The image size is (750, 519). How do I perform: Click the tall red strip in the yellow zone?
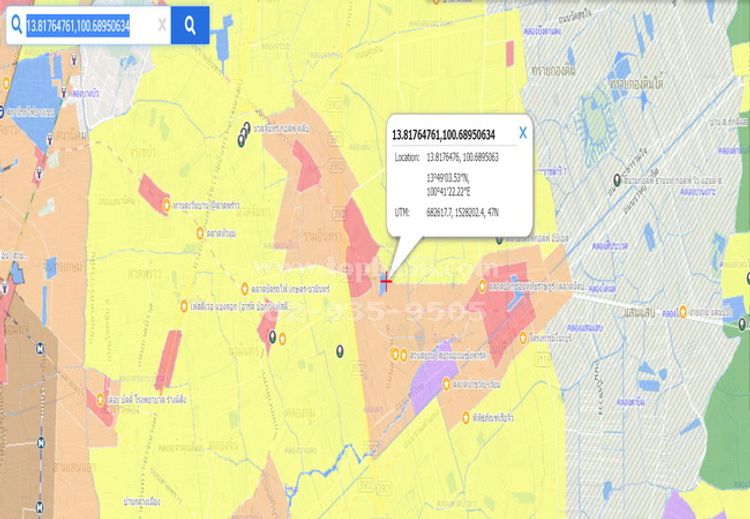167,360
